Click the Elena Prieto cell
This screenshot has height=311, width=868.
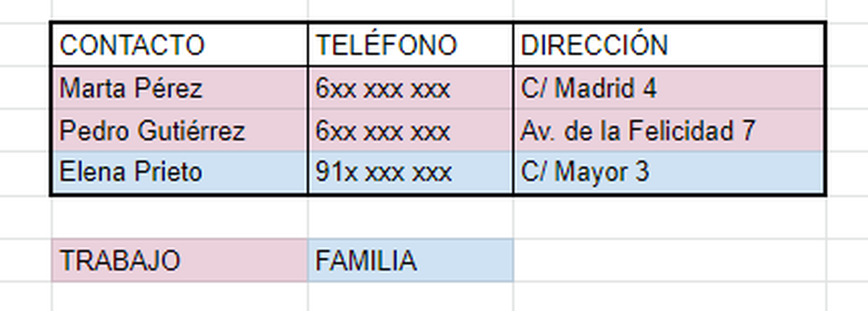point(179,172)
